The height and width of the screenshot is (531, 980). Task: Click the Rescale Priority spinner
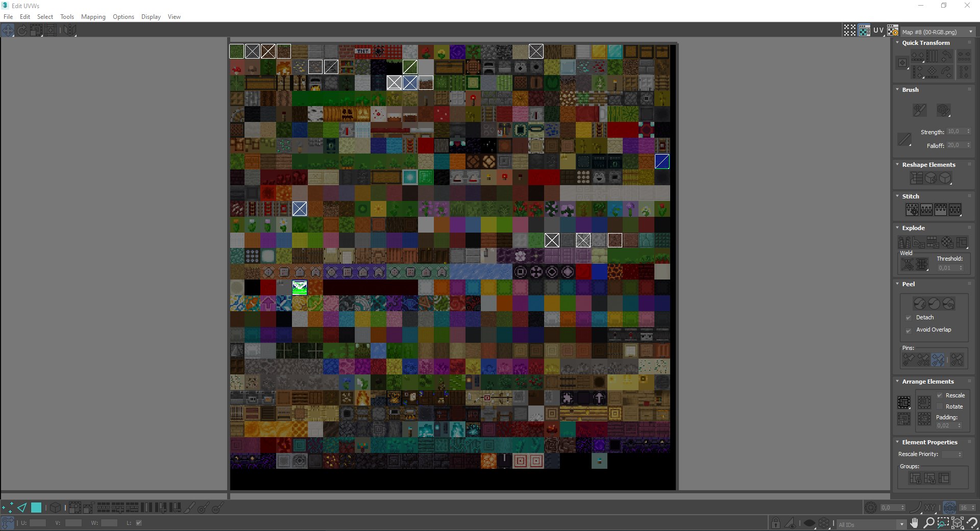[952, 454]
